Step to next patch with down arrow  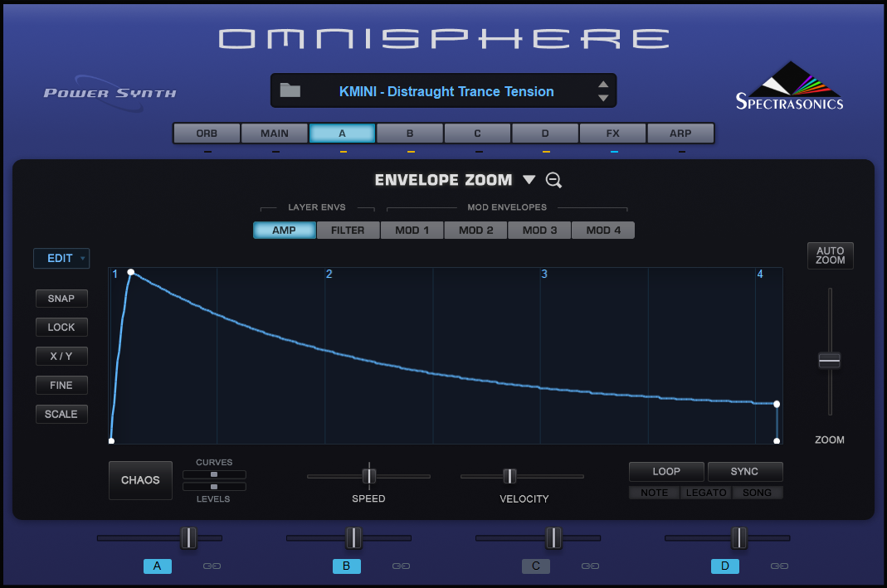click(603, 98)
